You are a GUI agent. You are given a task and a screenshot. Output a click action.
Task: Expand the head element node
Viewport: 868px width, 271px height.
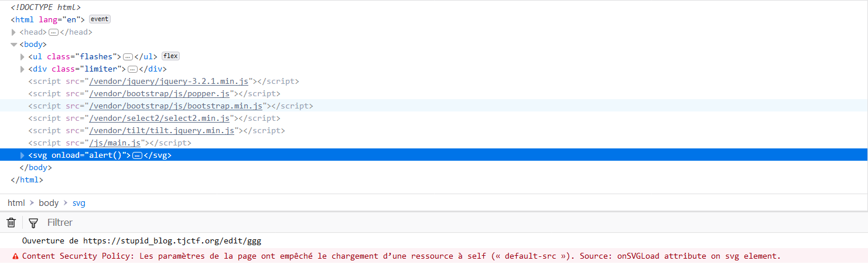click(14, 32)
